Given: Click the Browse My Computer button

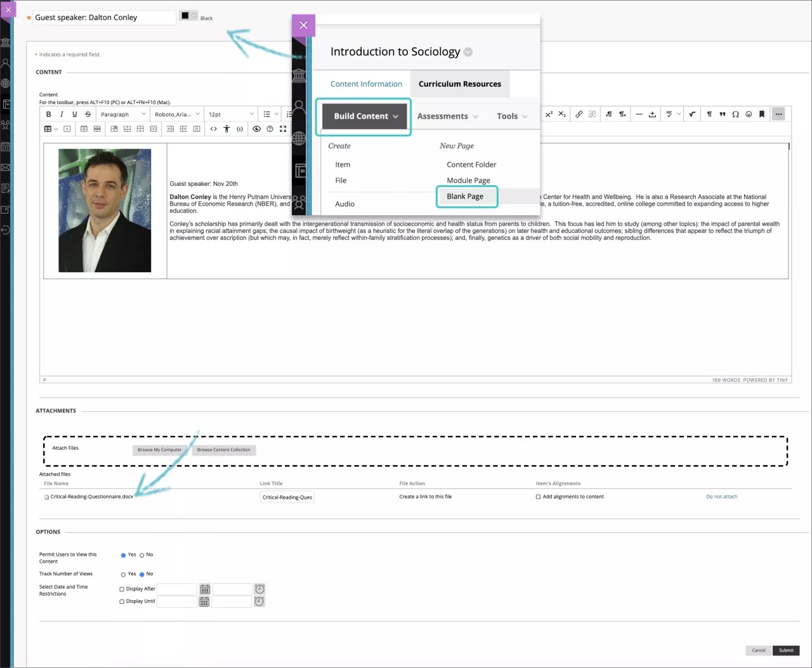Looking at the screenshot, I should (x=159, y=450).
